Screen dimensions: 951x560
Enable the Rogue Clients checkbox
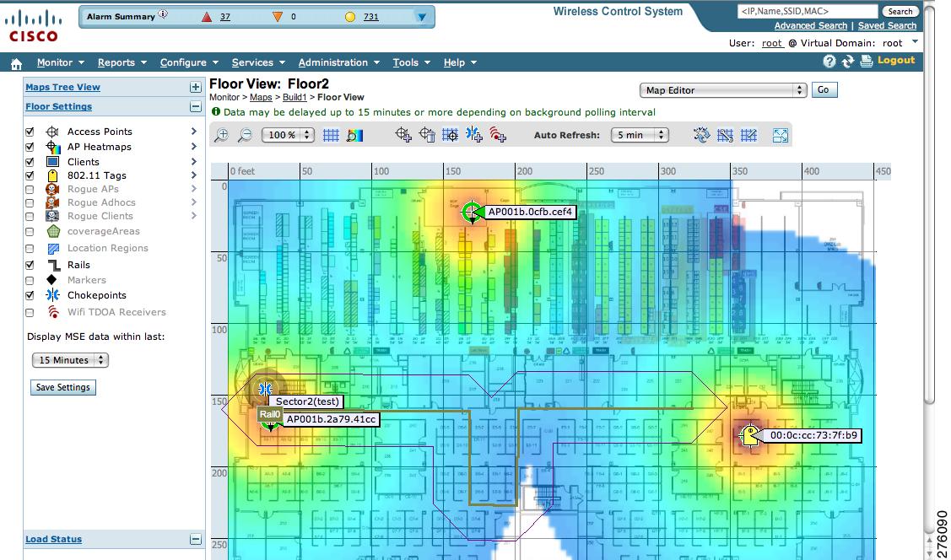30,217
